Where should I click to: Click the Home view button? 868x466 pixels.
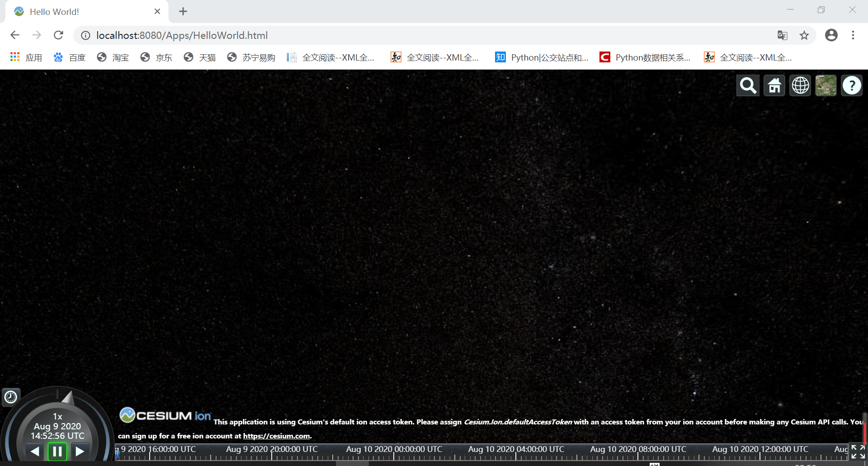(774, 85)
